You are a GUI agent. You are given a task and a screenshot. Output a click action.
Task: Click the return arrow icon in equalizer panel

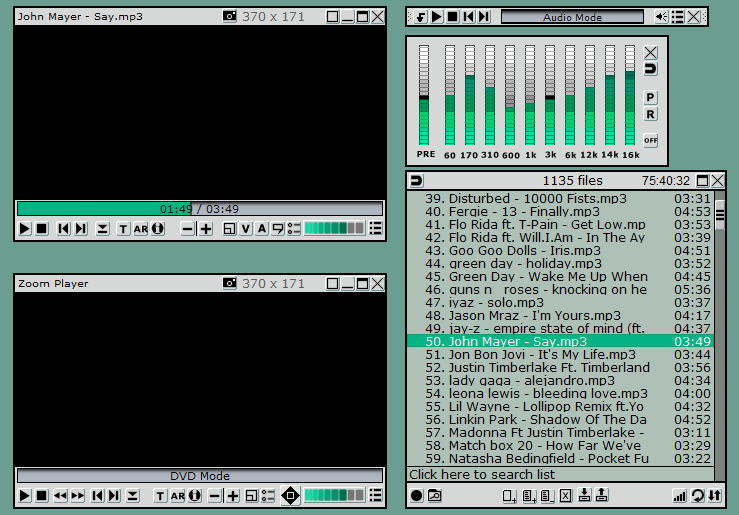click(650, 69)
